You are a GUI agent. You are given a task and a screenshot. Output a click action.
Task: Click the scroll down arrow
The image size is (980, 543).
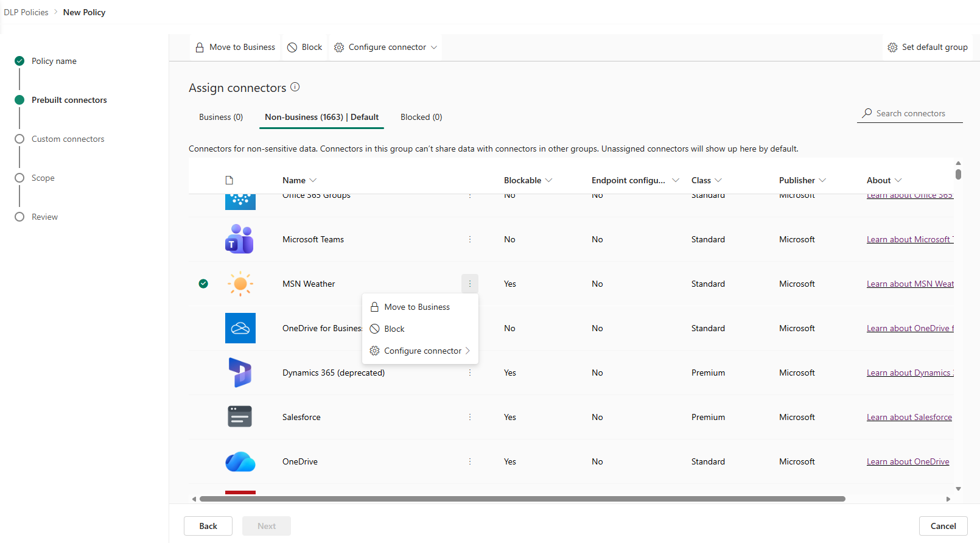point(958,489)
